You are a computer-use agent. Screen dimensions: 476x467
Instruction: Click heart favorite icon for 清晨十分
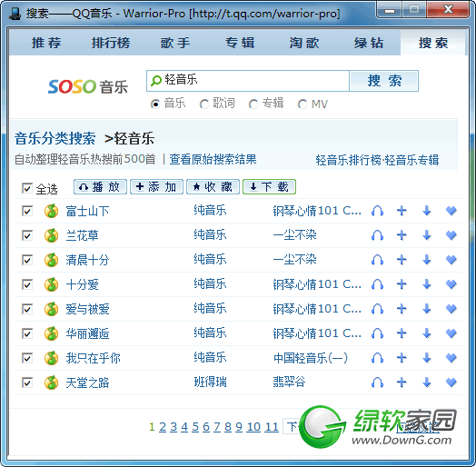coord(451,260)
